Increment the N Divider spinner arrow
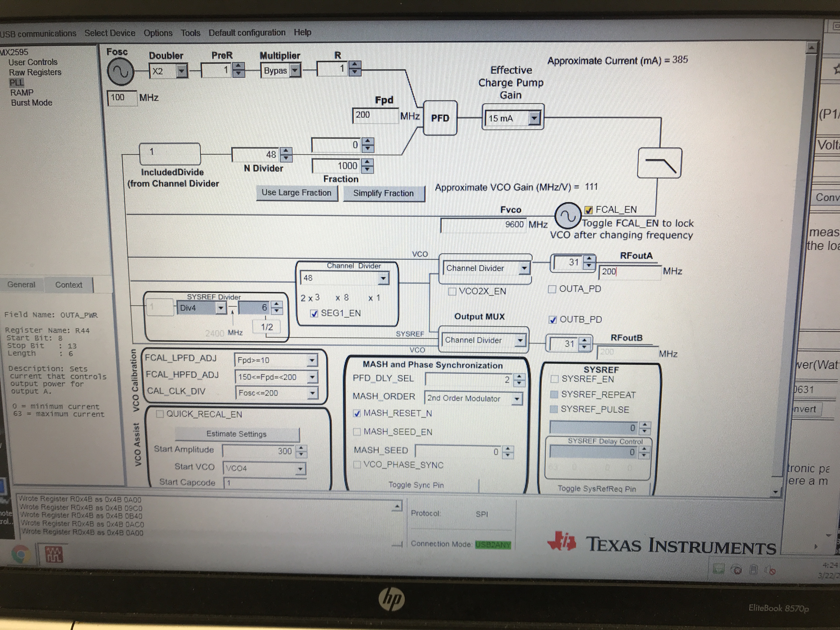This screenshot has width=840, height=630. coord(286,151)
